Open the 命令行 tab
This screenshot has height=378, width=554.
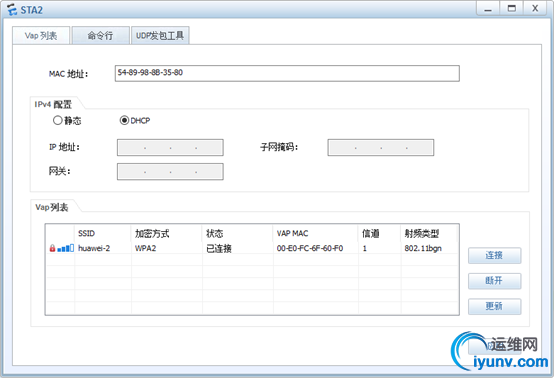[100, 35]
